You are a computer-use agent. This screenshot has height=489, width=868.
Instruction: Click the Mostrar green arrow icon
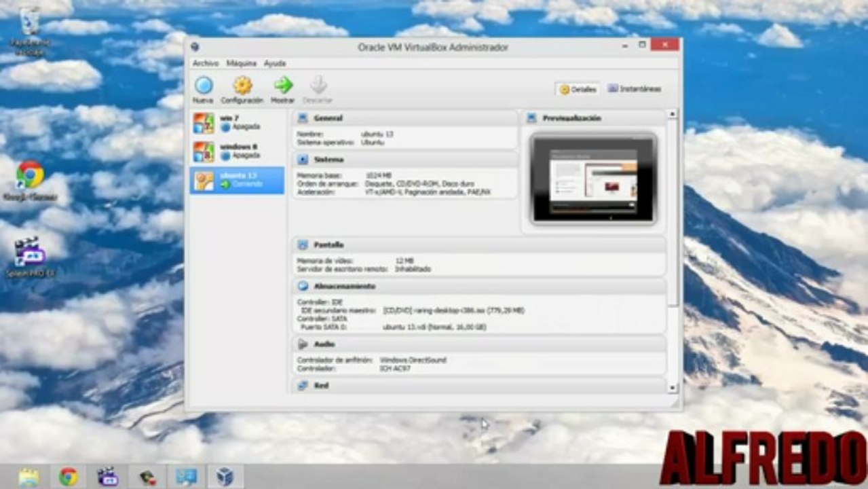click(x=283, y=86)
